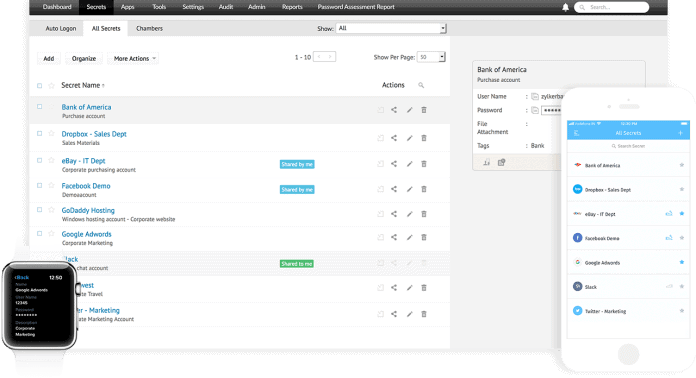This screenshot has height=378, width=696.
Task: Click the Organize button
Action: tap(84, 59)
